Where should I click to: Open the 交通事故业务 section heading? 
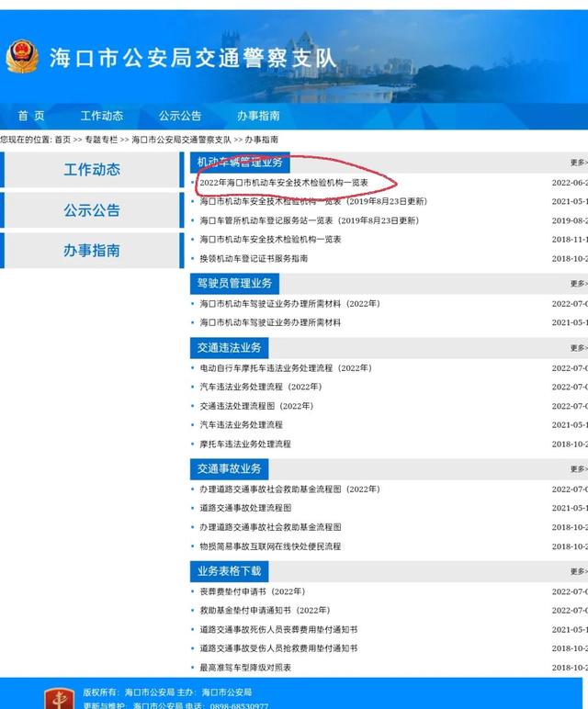229,469
